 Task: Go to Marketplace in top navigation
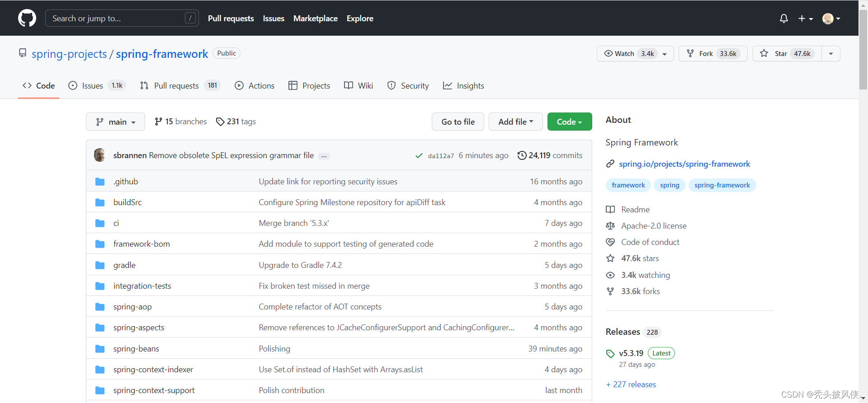(316, 19)
